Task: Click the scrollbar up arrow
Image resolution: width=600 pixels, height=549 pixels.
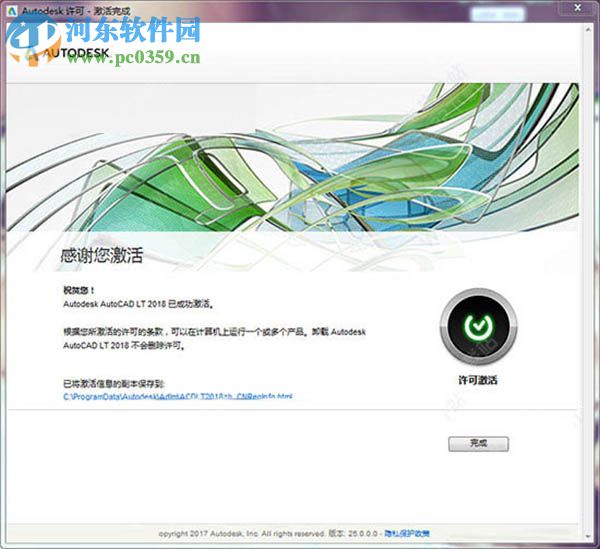Action: 588,29
